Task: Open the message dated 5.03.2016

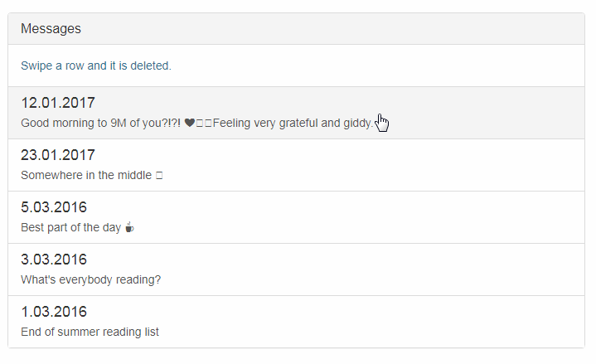Action: click(54, 207)
